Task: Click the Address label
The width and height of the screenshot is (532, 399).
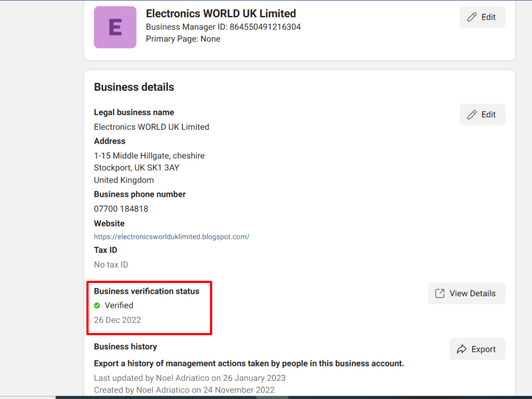Action: (110, 141)
